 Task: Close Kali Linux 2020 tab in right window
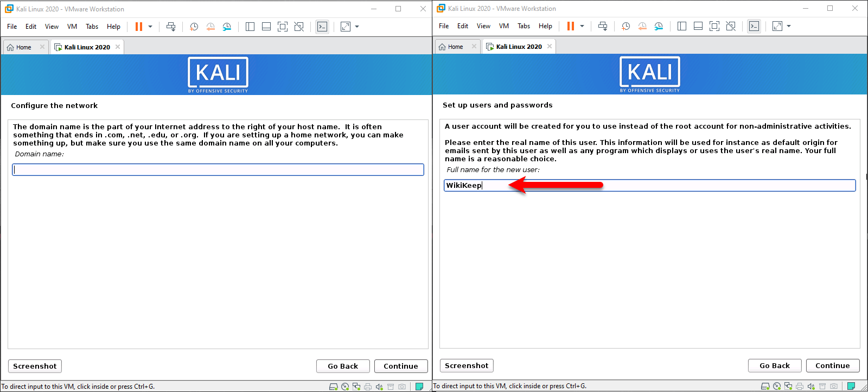(550, 46)
